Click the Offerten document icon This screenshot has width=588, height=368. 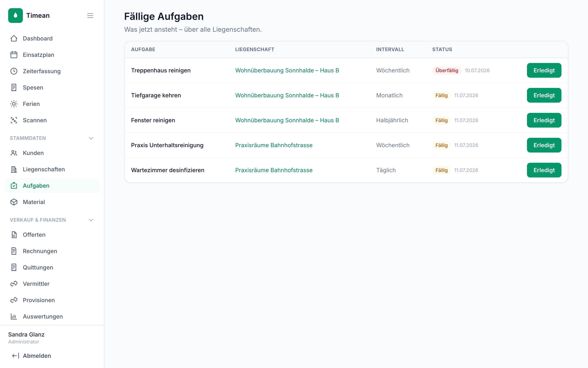pyautogui.click(x=14, y=235)
